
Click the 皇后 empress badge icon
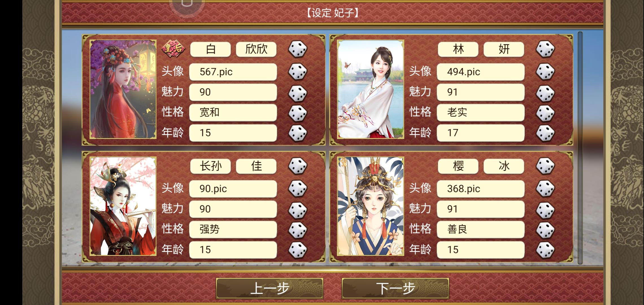tap(173, 49)
